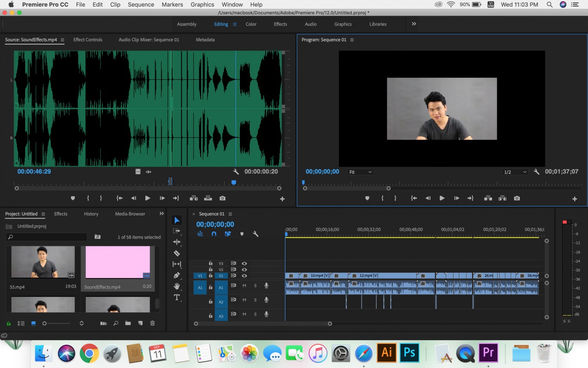The height and width of the screenshot is (368, 588).
Task: Select the Track Select Forward tool
Action: 177,231
